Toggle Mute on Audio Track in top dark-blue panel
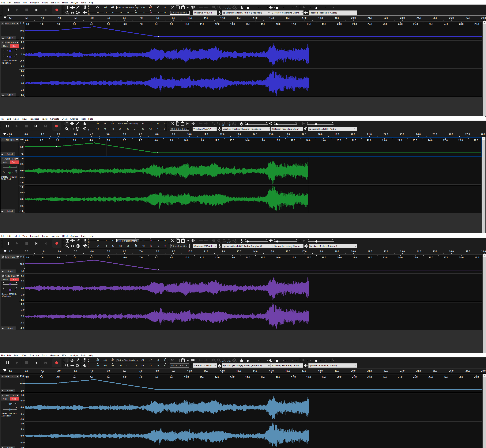 [5, 46]
